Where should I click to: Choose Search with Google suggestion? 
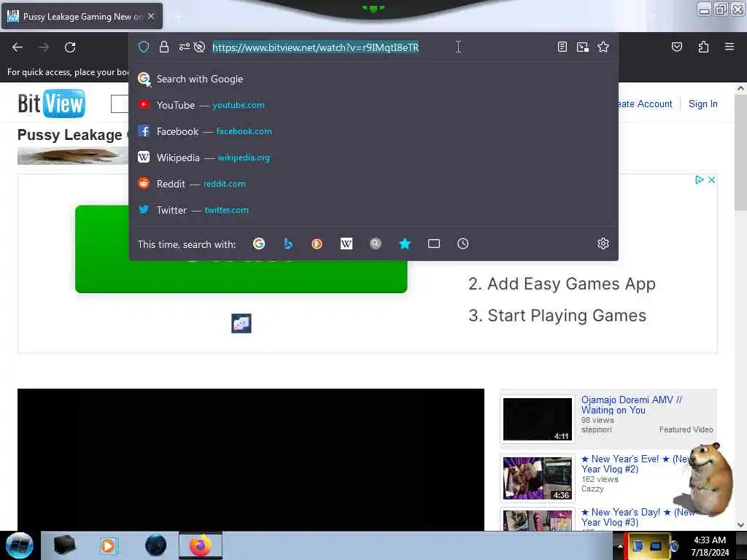coord(373,79)
